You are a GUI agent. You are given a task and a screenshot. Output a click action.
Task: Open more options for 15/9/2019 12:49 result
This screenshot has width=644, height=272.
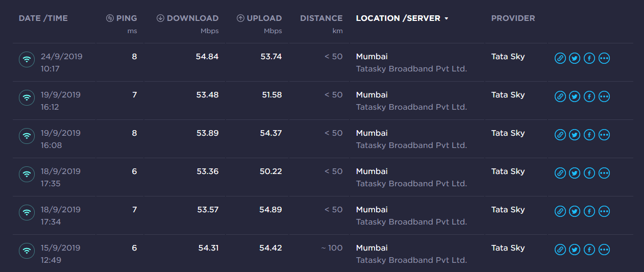pos(604,250)
